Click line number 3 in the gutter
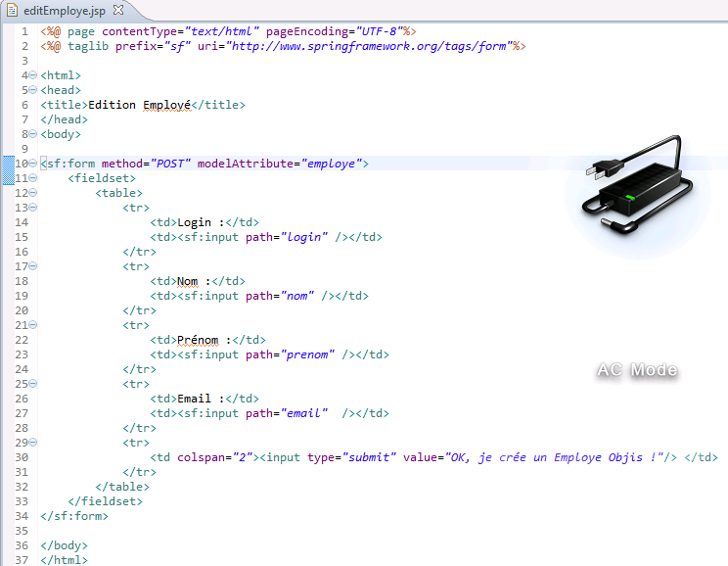The height and width of the screenshot is (566, 728). [24, 61]
